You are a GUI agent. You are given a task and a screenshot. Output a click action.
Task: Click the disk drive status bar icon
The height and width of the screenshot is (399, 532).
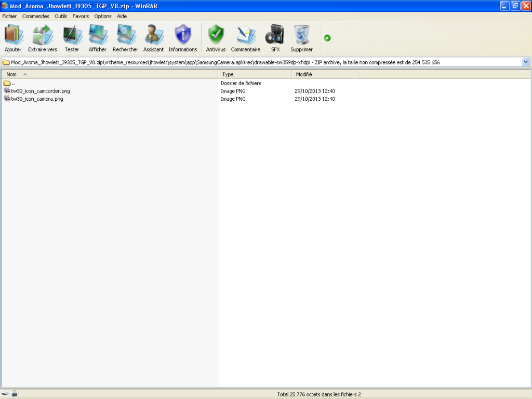click(x=5, y=394)
